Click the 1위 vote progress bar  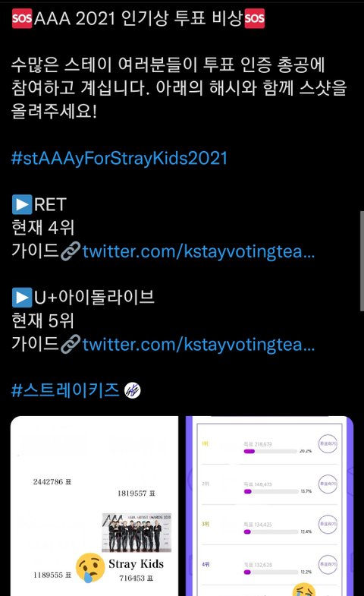tap(270, 451)
